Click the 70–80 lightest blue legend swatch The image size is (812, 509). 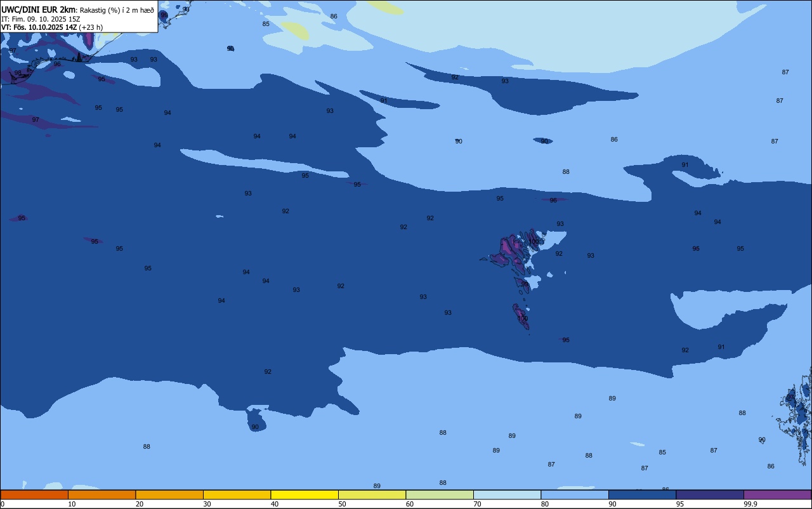[x=507, y=494]
